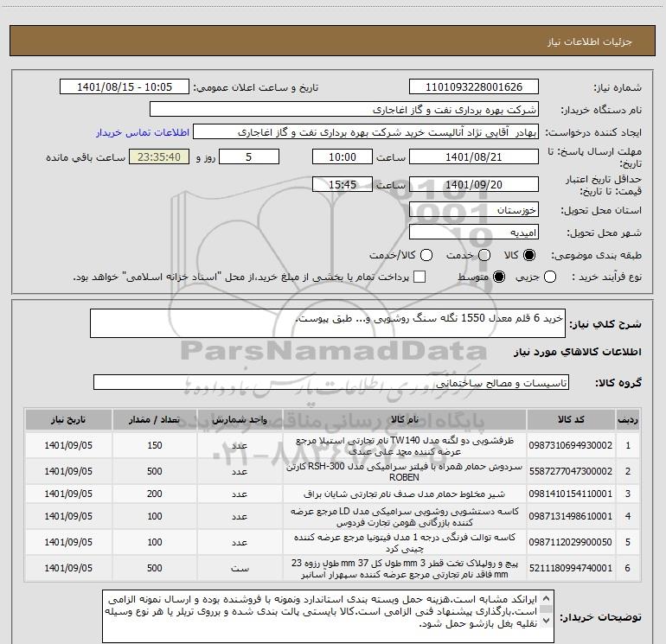Viewport: 666px width, 644px height.
Task: Click the buyer organization name field
Action: point(344,109)
